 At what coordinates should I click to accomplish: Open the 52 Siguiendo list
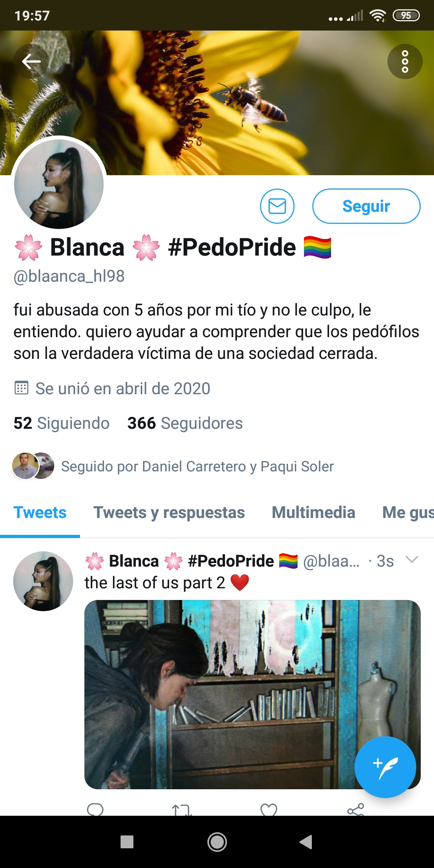tap(61, 423)
